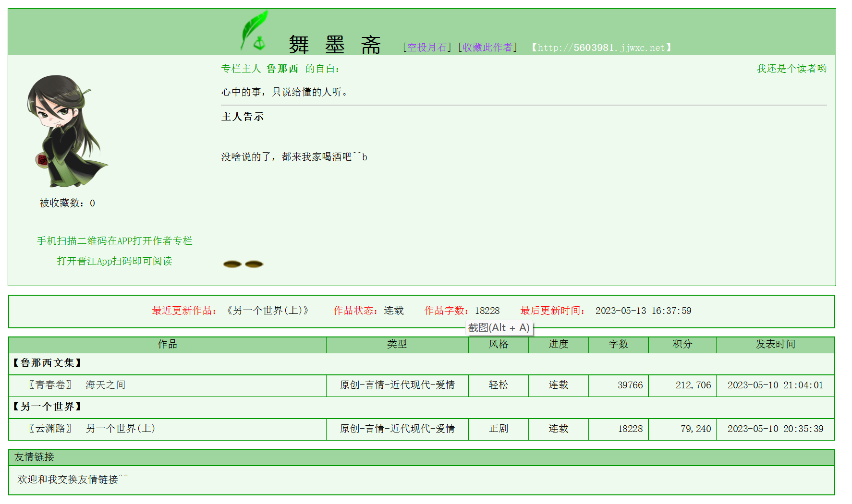Viewport: 852px width, 504px height.
Task: Click the score 79,240
Action: [x=696, y=429]
